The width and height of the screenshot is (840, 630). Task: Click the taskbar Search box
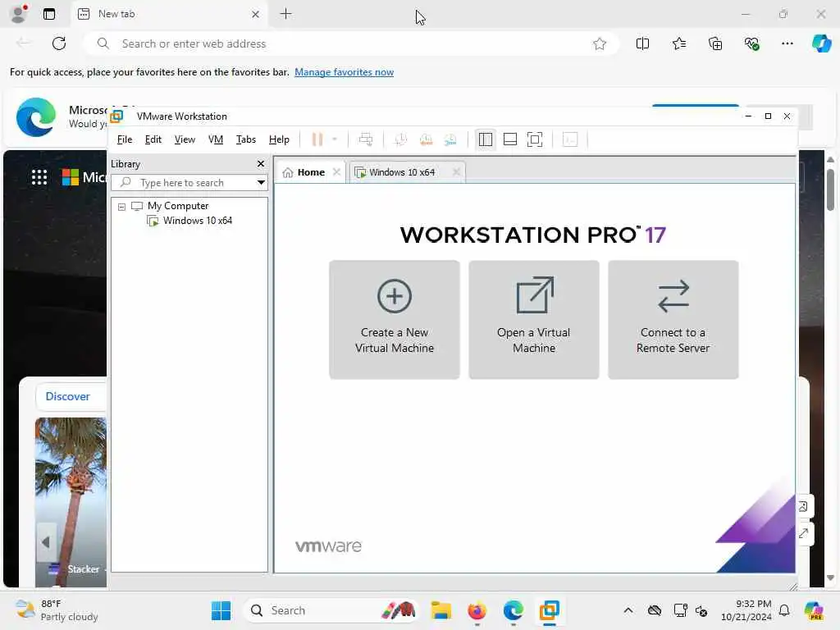[331, 610]
